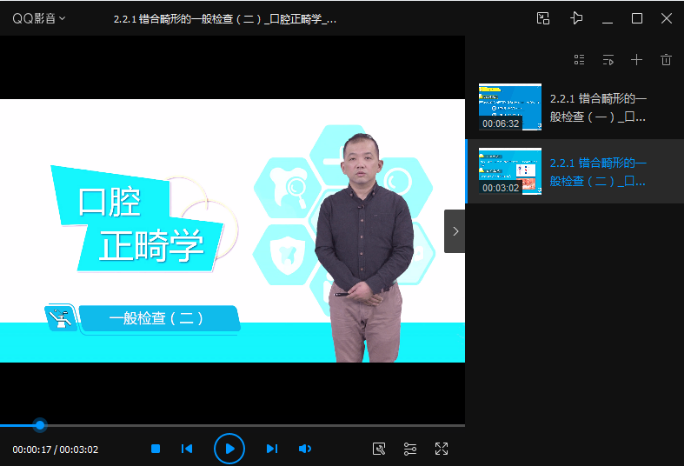
Task: Mute the speaker volume icon
Action: click(305, 449)
